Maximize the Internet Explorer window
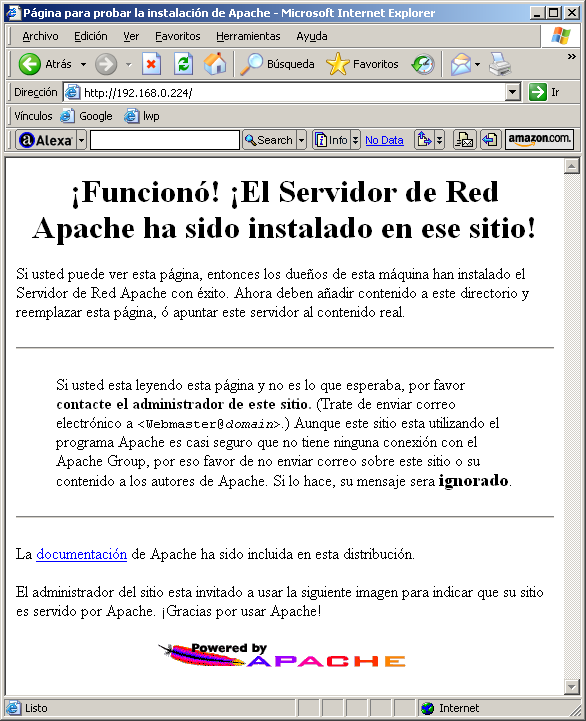 click(x=553, y=12)
